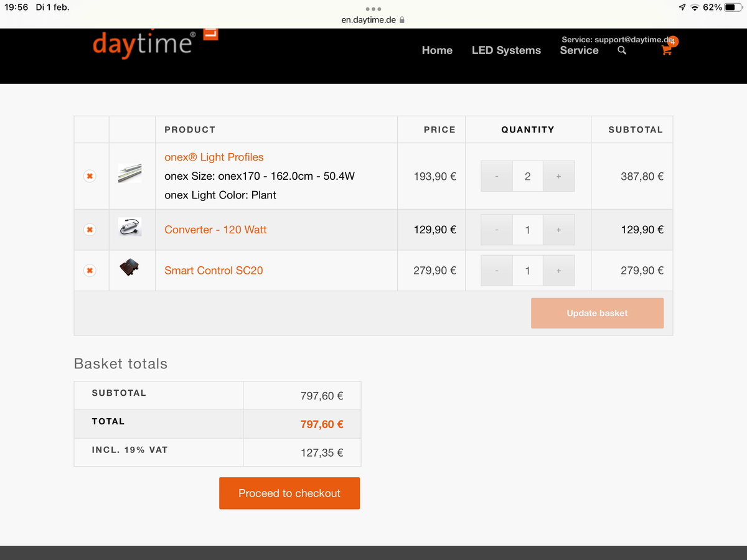Increase onex Light Profiles quantity
Viewport: 747px width, 560px height.
558,177
